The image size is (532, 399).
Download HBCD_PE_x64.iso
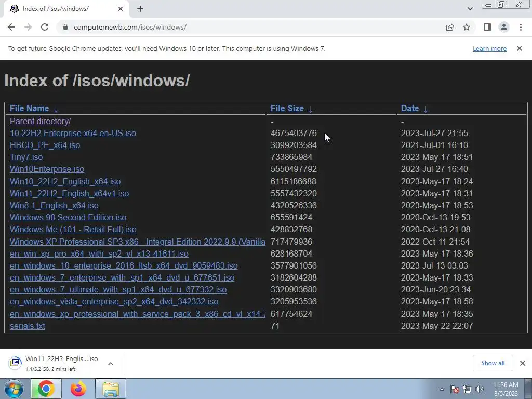click(45, 145)
